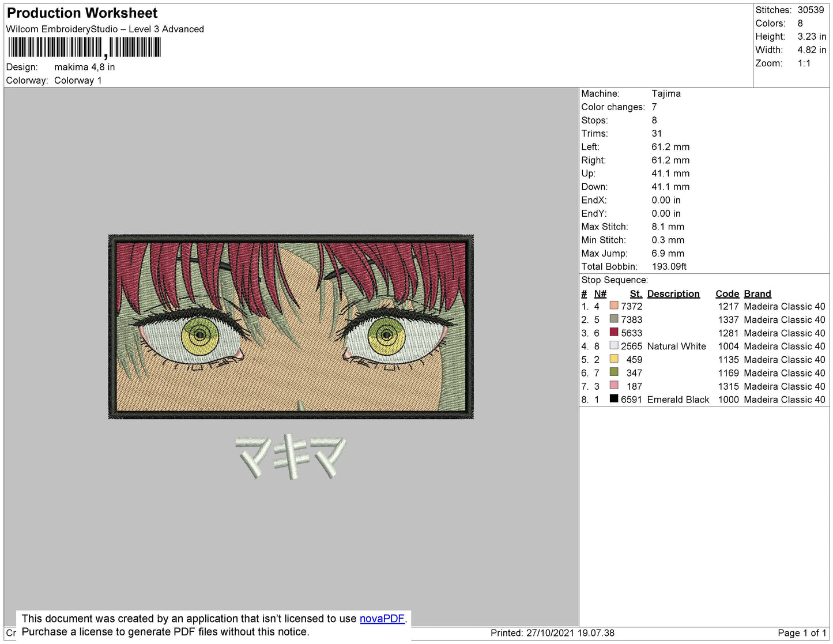
Task: Click the Trims value '31'
Action: click(x=657, y=133)
